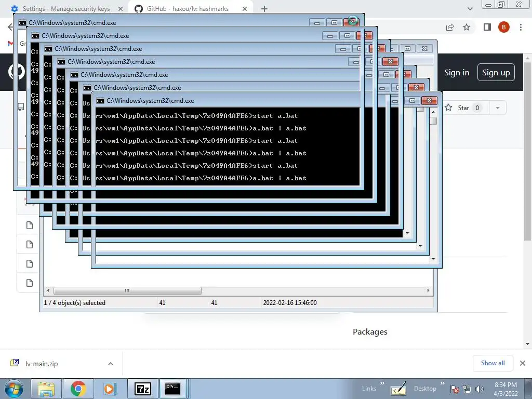Close the Settings security keys tab
The width and height of the screenshot is (532, 399).
click(x=121, y=9)
